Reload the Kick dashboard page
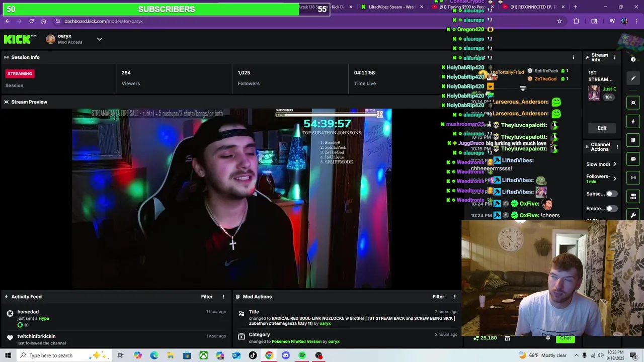This screenshot has width=644, height=362. [31, 21]
